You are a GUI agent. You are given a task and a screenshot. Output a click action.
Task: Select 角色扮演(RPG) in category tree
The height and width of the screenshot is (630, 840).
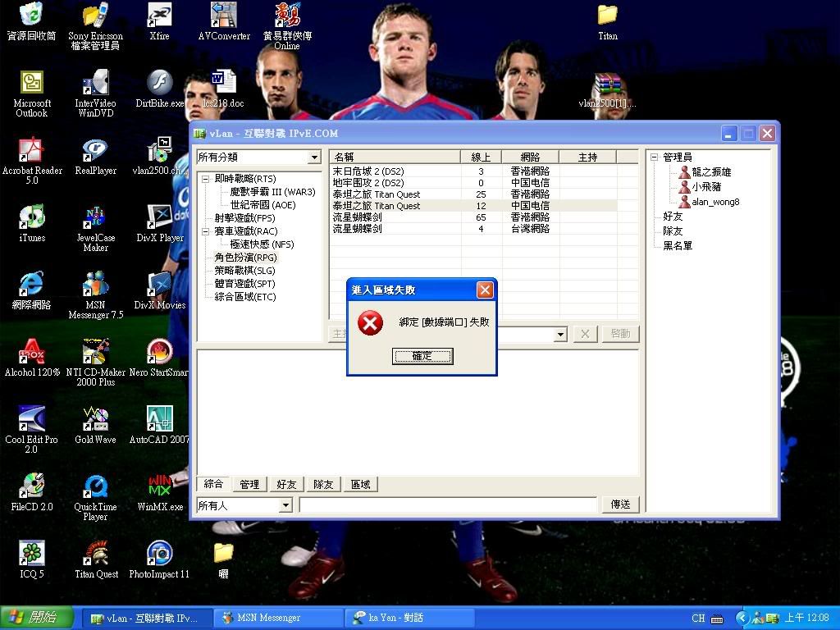(245, 258)
